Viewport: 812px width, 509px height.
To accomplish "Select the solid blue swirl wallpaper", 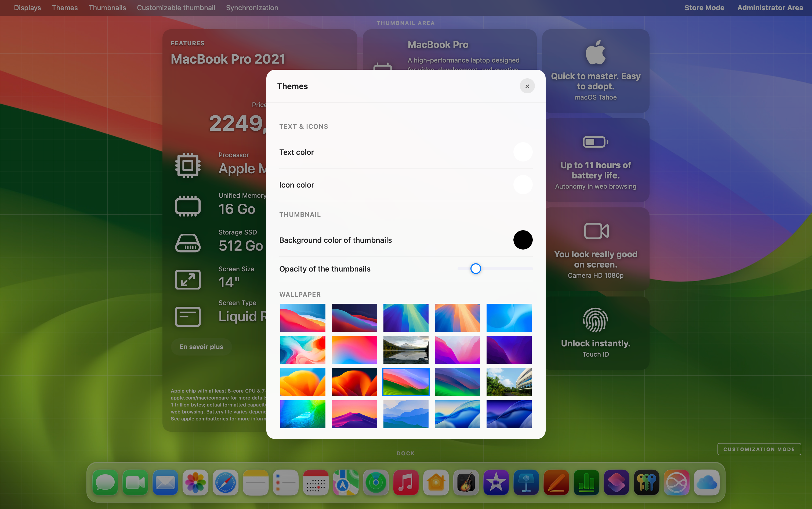I will 509,317.
